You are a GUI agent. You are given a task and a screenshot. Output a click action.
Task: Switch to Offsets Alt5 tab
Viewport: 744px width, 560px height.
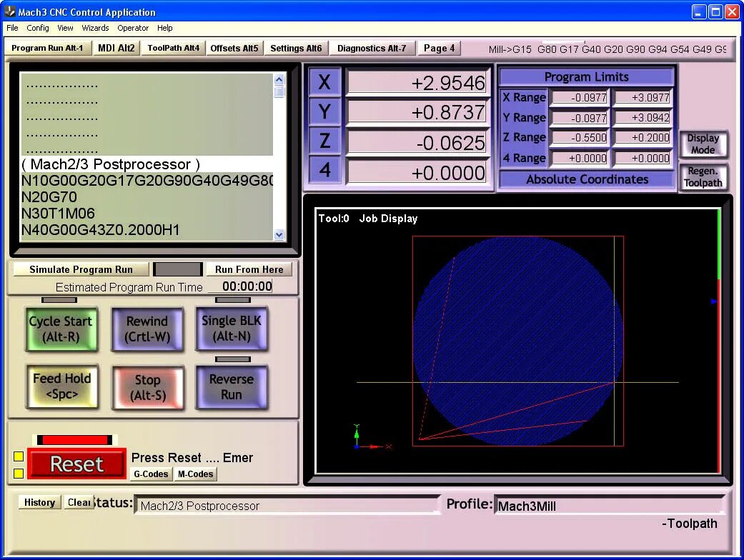(x=234, y=48)
